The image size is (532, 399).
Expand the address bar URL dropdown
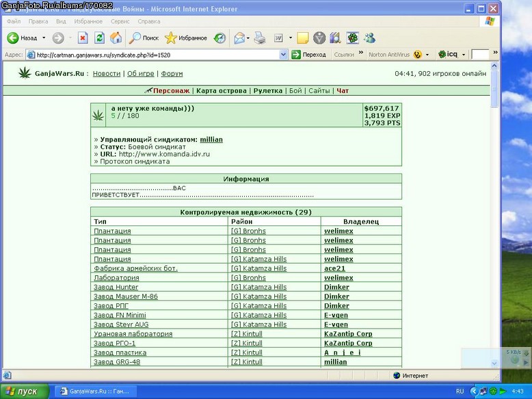pos(283,55)
